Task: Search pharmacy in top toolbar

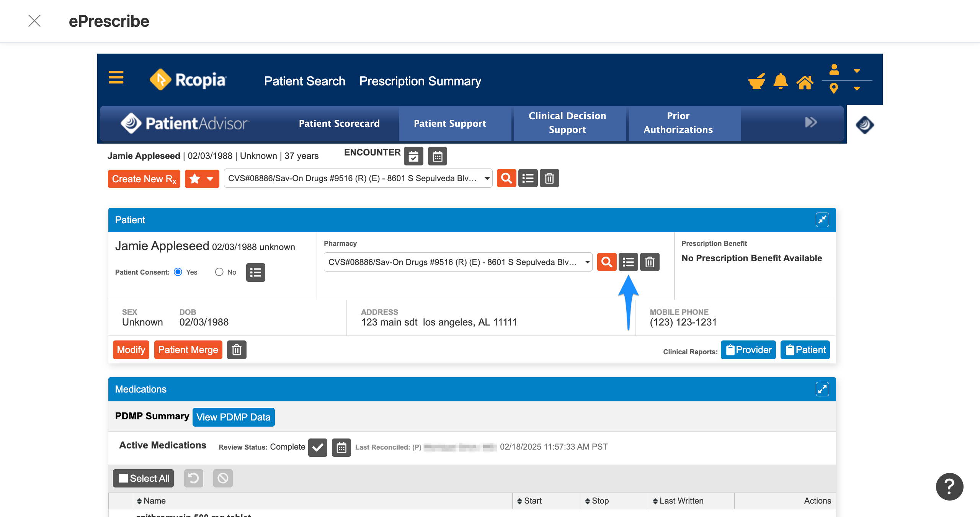Action: [506, 178]
